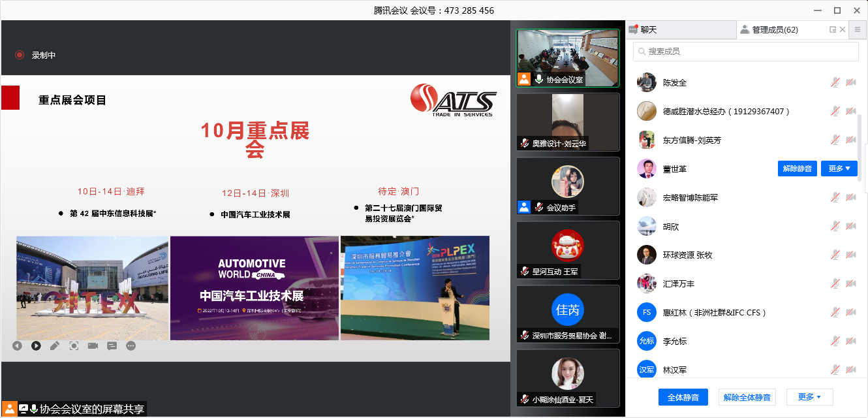Open the slide toolbar more options circle

[131, 346]
